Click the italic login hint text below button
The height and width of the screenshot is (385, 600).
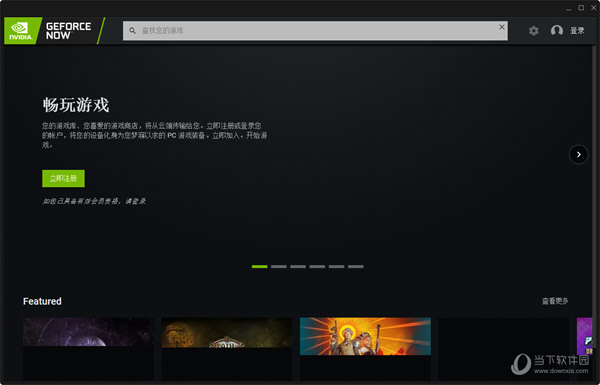[94, 201]
